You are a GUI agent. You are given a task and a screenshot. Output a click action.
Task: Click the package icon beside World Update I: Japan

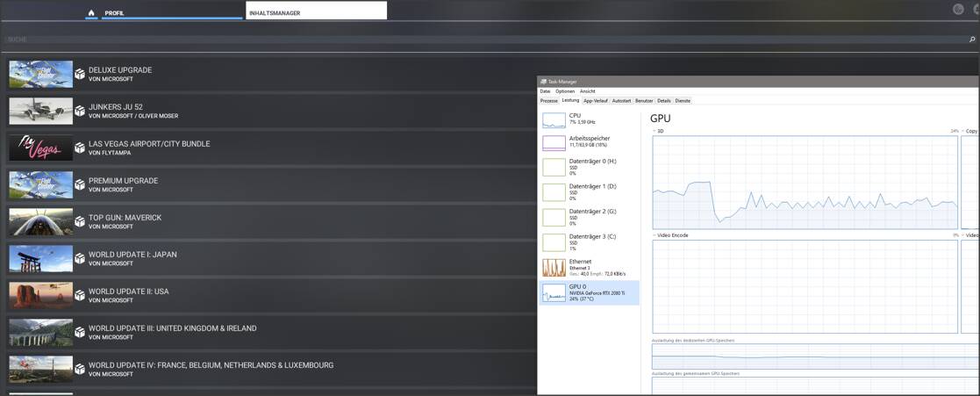79,259
